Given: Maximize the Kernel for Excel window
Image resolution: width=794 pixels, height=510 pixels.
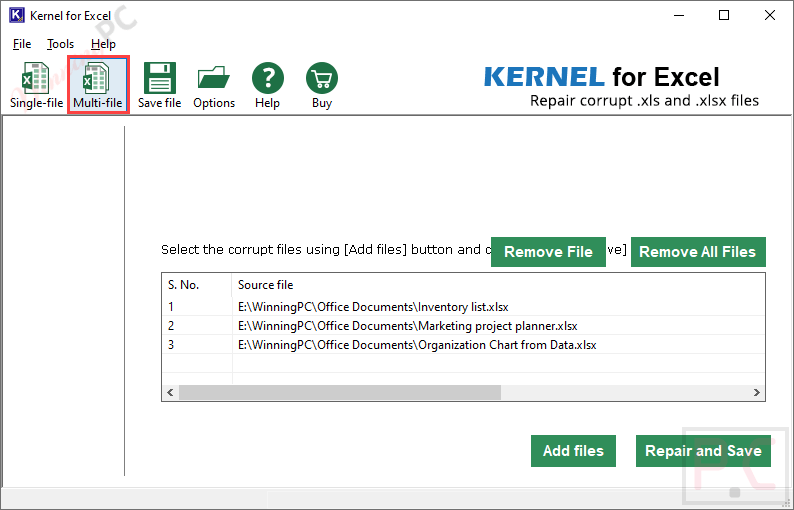Looking at the screenshot, I should (x=724, y=15).
